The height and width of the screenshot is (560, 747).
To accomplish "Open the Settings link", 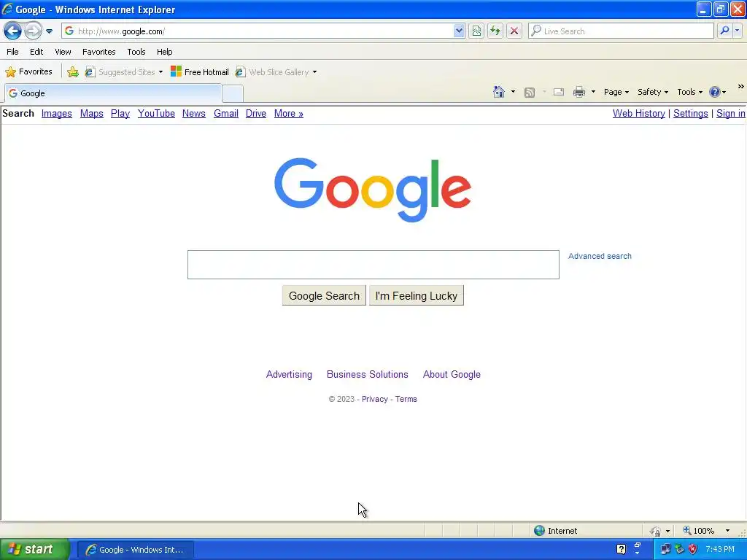I will coord(690,113).
